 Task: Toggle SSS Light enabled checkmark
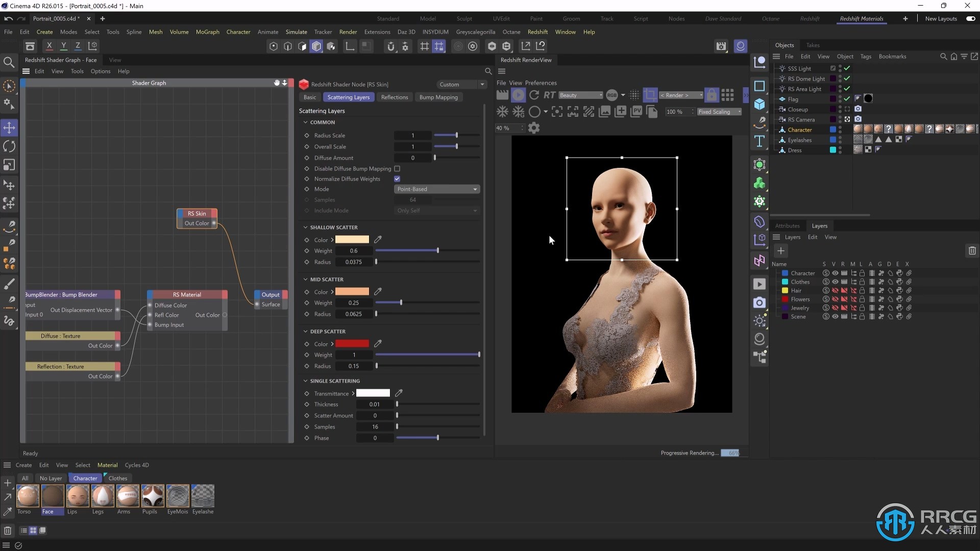[847, 68]
